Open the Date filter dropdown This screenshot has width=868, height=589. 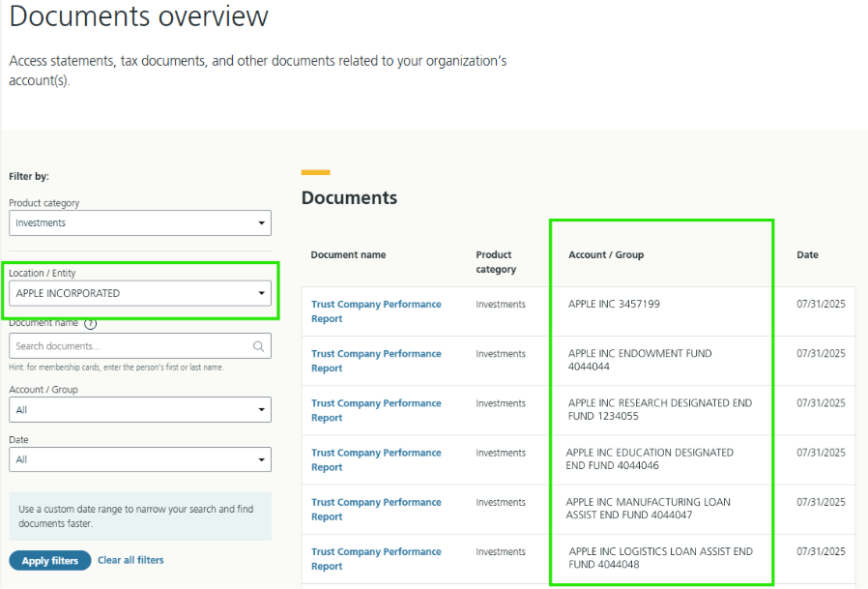point(140,459)
